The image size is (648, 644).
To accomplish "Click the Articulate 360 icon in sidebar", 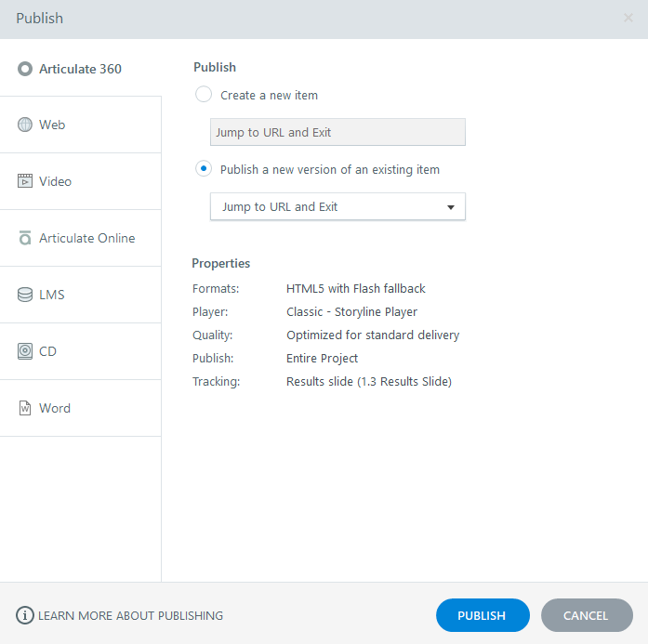I will tap(25, 69).
